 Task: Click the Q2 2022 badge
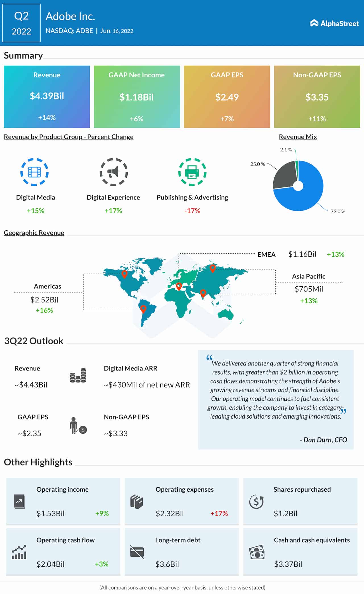point(21,23)
